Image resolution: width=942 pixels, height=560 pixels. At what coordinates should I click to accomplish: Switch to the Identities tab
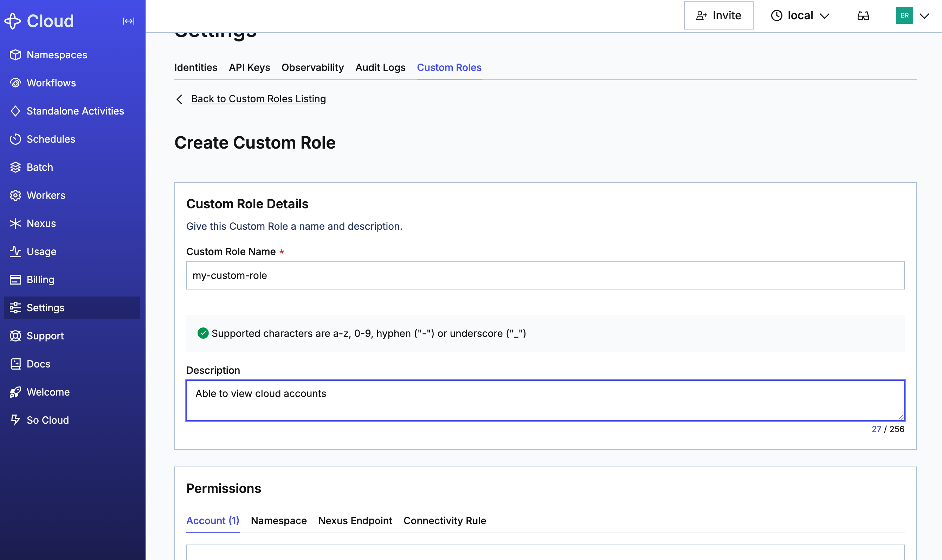[195, 67]
